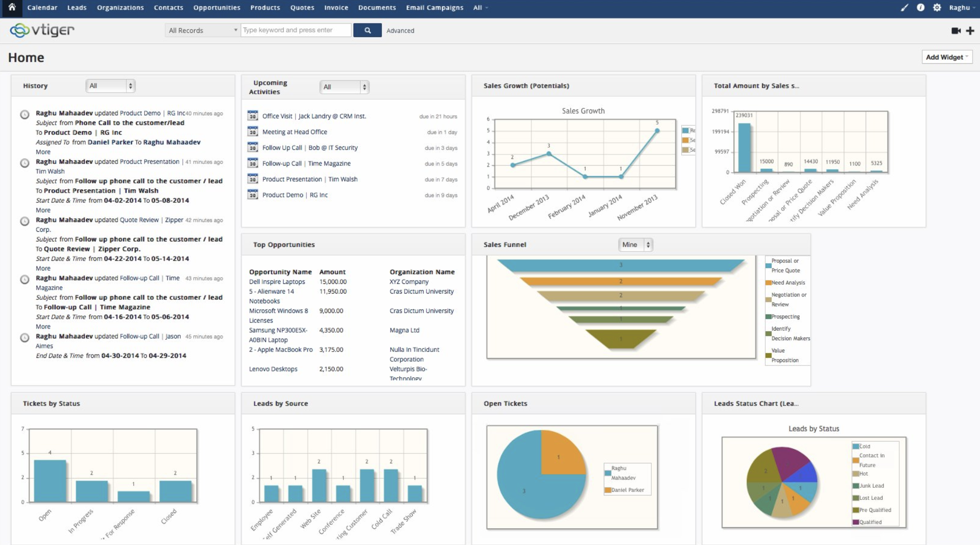
Task: Click the Home icon in navbar
Action: (x=12, y=7)
